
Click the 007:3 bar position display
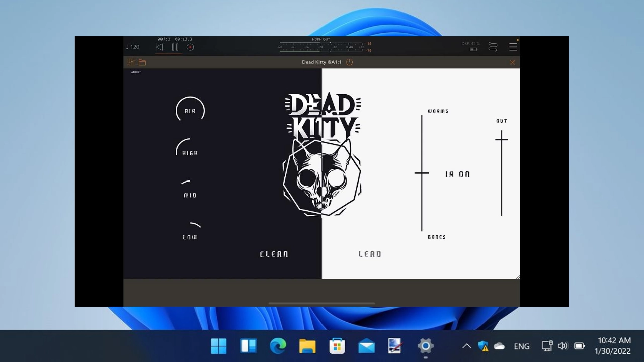point(164,39)
